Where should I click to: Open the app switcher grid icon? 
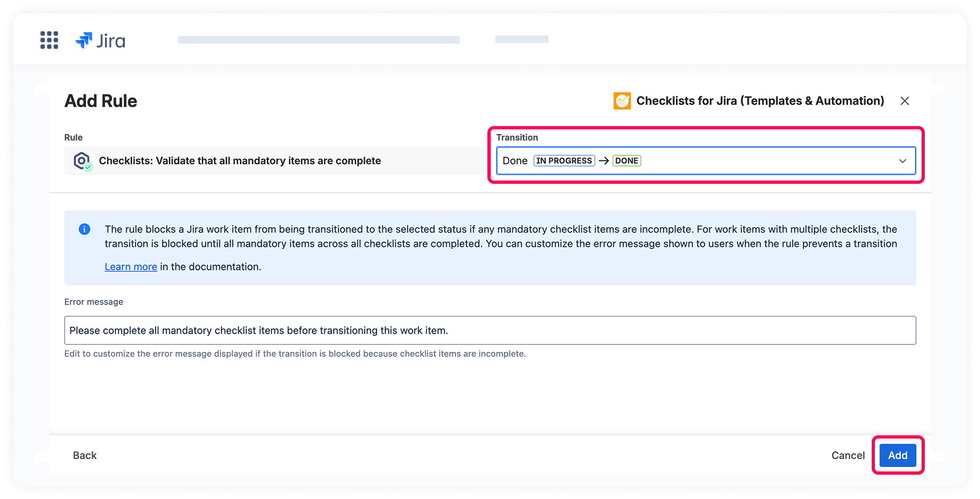pyautogui.click(x=49, y=40)
